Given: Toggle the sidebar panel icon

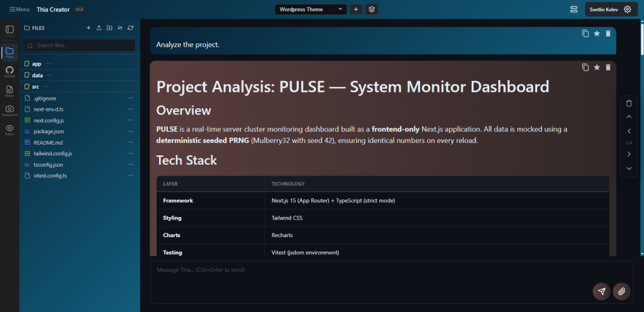Looking at the screenshot, I should [9, 31].
